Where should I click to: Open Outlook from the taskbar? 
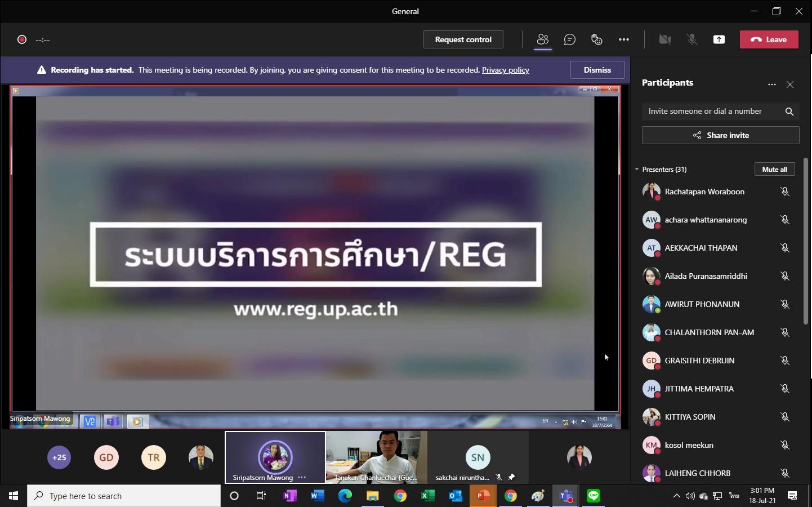(456, 496)
